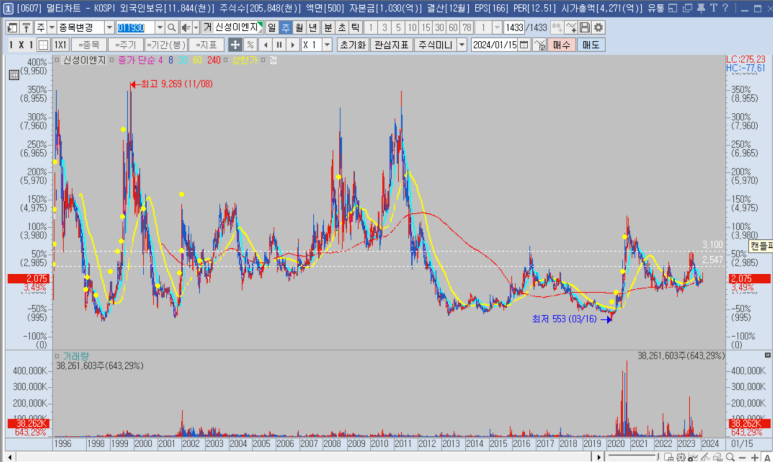Click the save chart floppy disk icon
The width and height of the screenshot is (773, 462).
(x=585, y=28)
